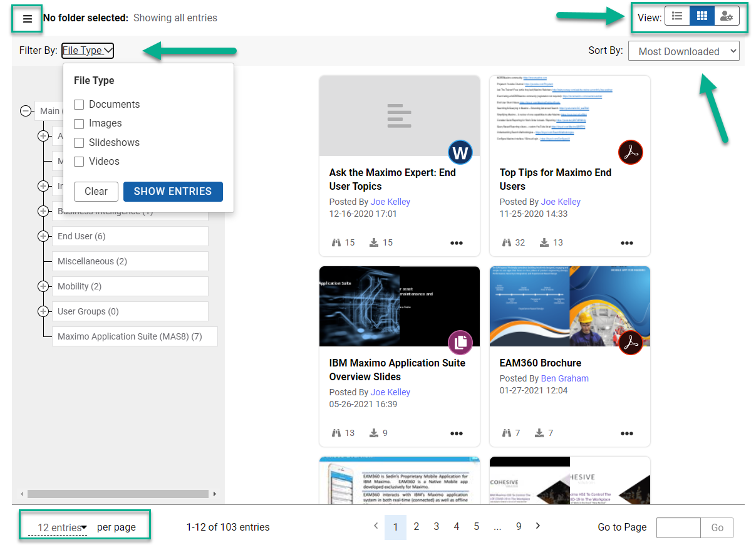Image resolution: width=756 pixels, height=545 pixels.
Task: Check the Slideshows file type
Action: point(79,143)
